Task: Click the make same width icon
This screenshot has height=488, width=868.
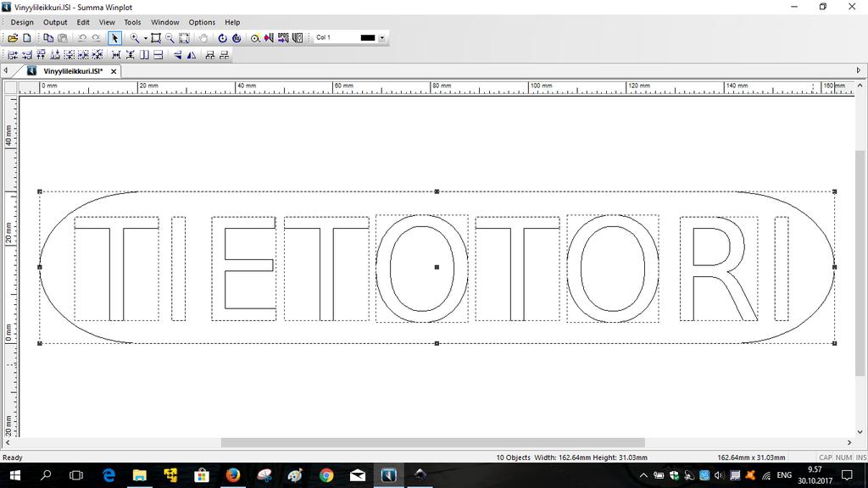Action: pos(144,55)
